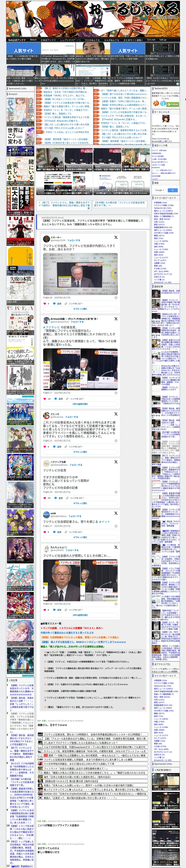Open 中居の件って最初はみんな recommended link
Viewport: 186px width, 868px height.
68,632
